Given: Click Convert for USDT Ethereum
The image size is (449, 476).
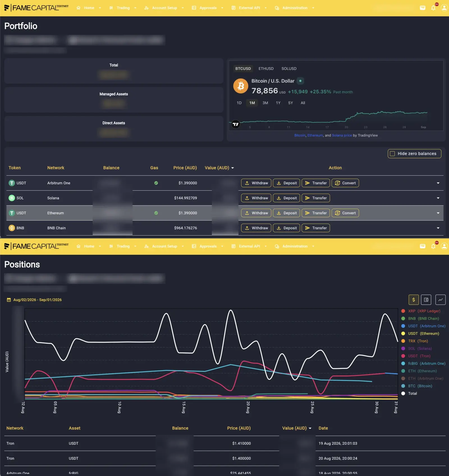Looking at the screenshot, I should click(345, 213).
